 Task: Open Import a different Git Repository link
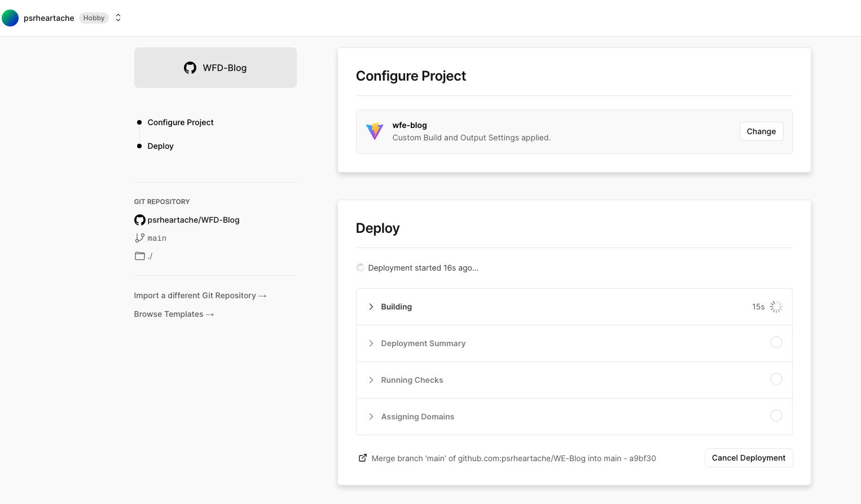[x=200, y=295]
